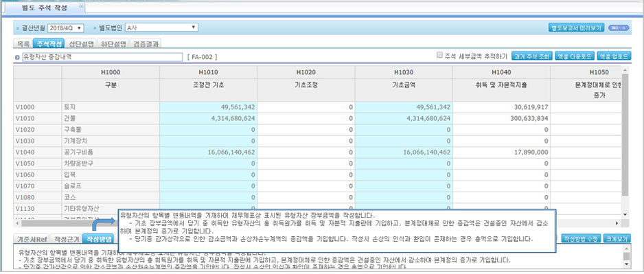
Task: Click the 취득 및 자본적지출 subheader
Action: tap(501, 84)
